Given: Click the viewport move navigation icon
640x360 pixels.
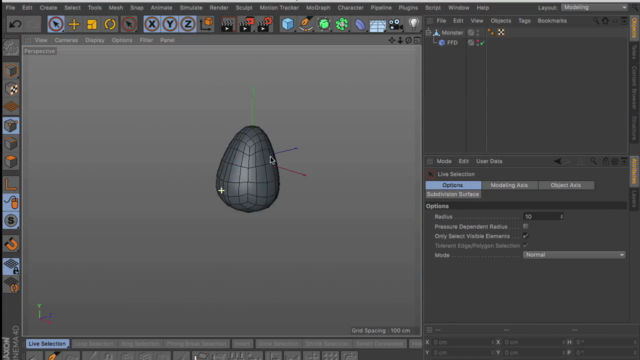Looking at the screenshot, I should pyautogui.click(x=392, y=40).
